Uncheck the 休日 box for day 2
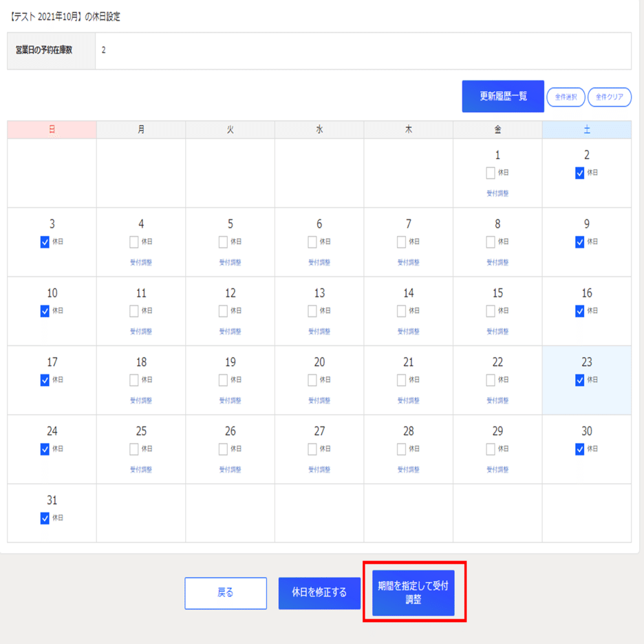Viewport: 644px width, 644px height. point(579,173)
